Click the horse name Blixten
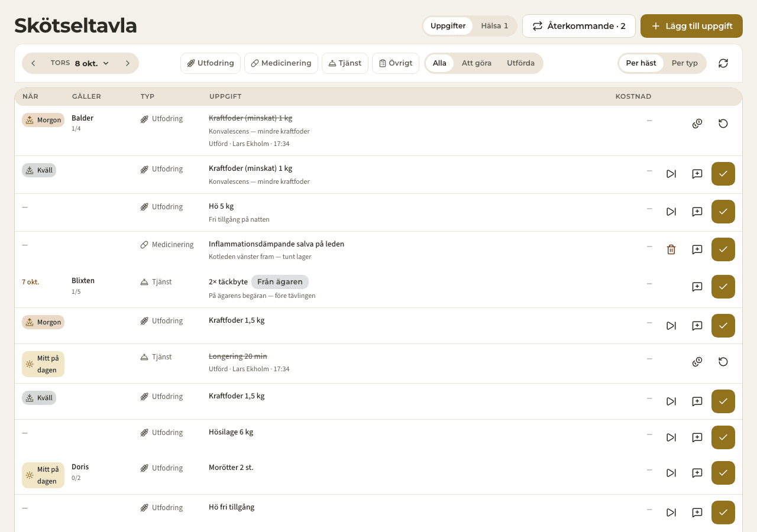The height and width of the screenshot is (532, 757). coord(83,281)
